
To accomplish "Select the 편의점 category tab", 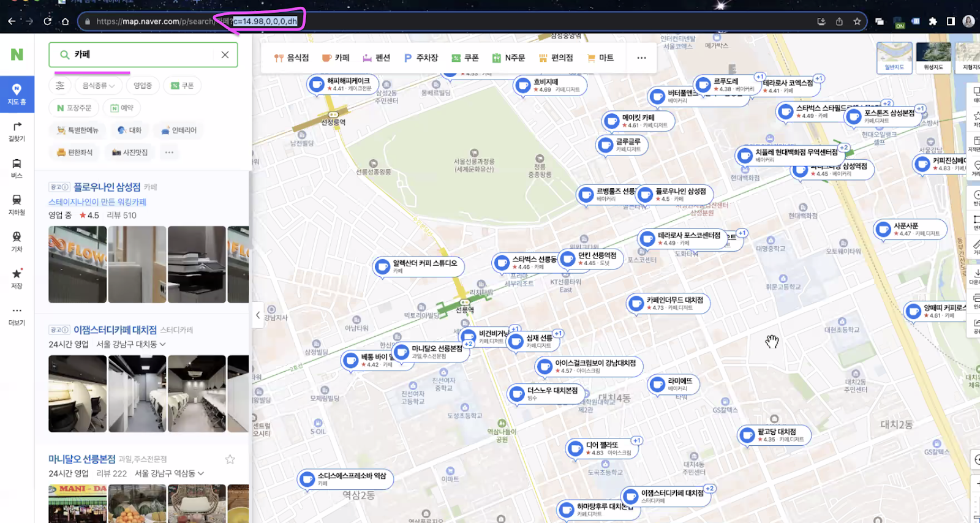I will pos(556,58).
